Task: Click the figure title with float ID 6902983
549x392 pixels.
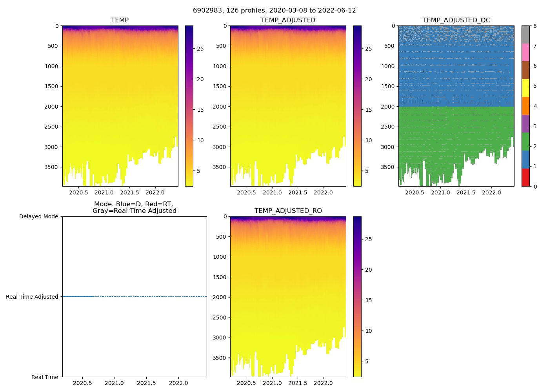Action: pyautogui.click(x=274, y=11)
